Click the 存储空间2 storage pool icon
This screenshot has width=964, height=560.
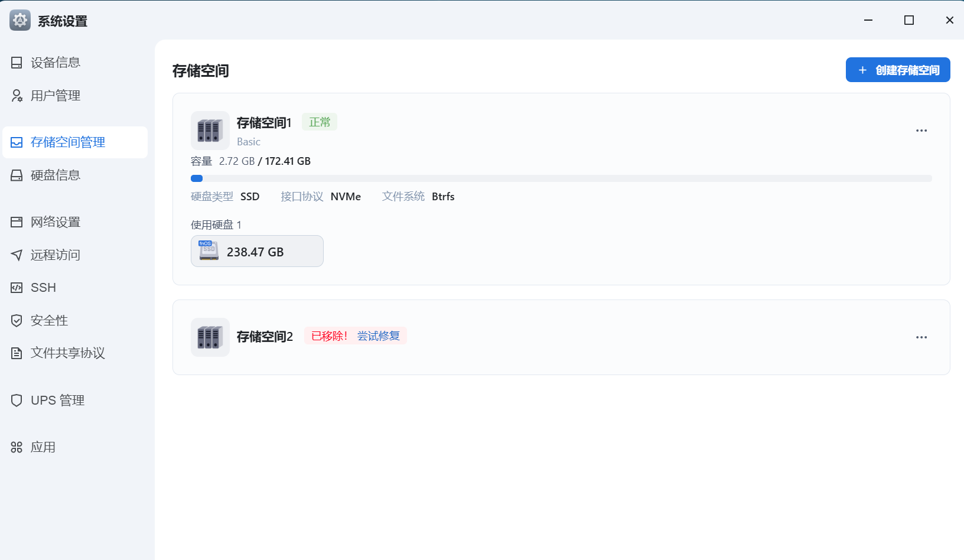pyautogui.click(x=210, y=337)
